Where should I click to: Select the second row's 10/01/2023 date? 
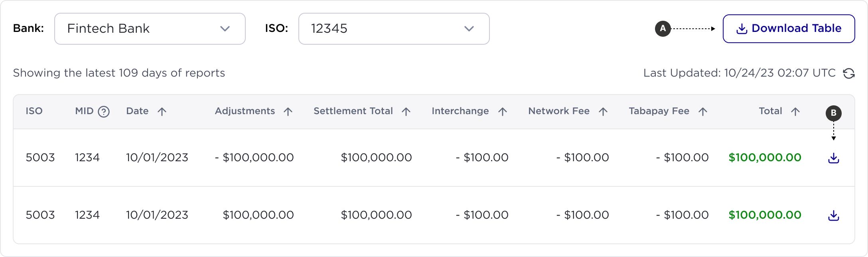(x=157, y=215)
